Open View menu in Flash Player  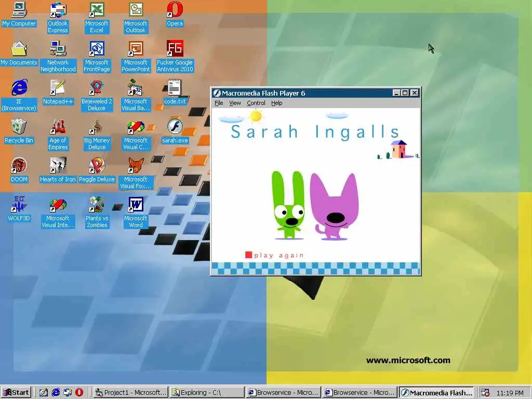pyautogui.click(x=235, y=103)
